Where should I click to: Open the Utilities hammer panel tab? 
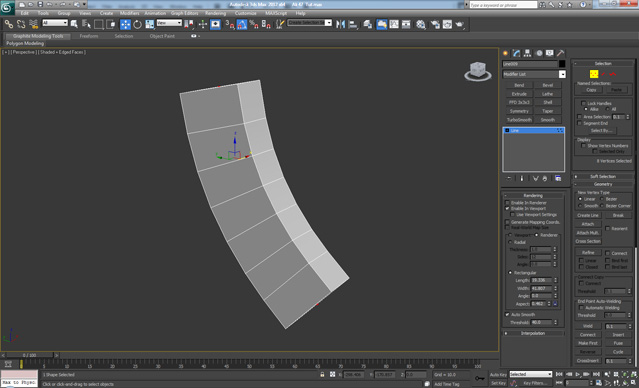pyautogui.click(x=561, y=53)
